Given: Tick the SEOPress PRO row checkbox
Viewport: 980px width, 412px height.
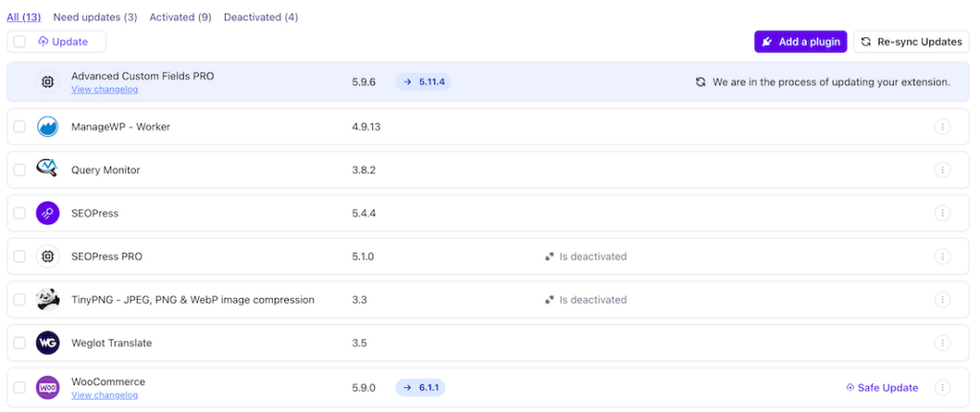Looking at the screenshot, I should pyautogui.click(x=20, y=256).
